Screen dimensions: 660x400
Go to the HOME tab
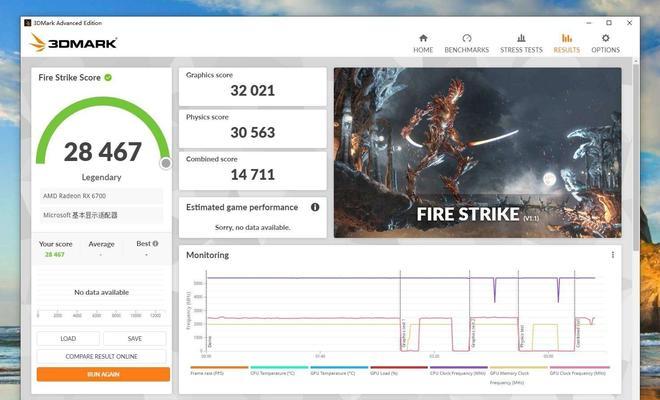pos(423,44)
